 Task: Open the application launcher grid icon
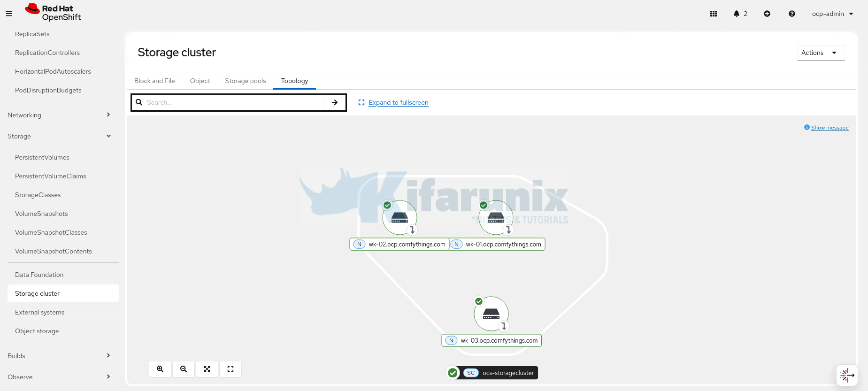tap(714, 14)
